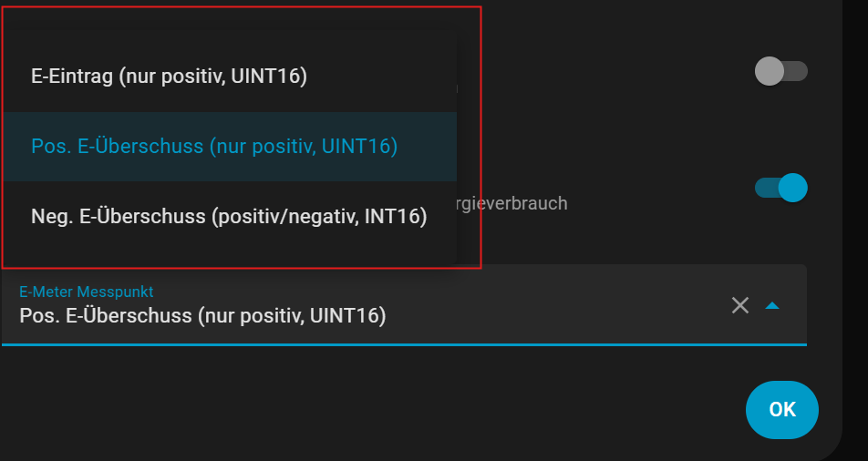Clear the E-Meter Messpunkt selection with X

tap(740, 306)
